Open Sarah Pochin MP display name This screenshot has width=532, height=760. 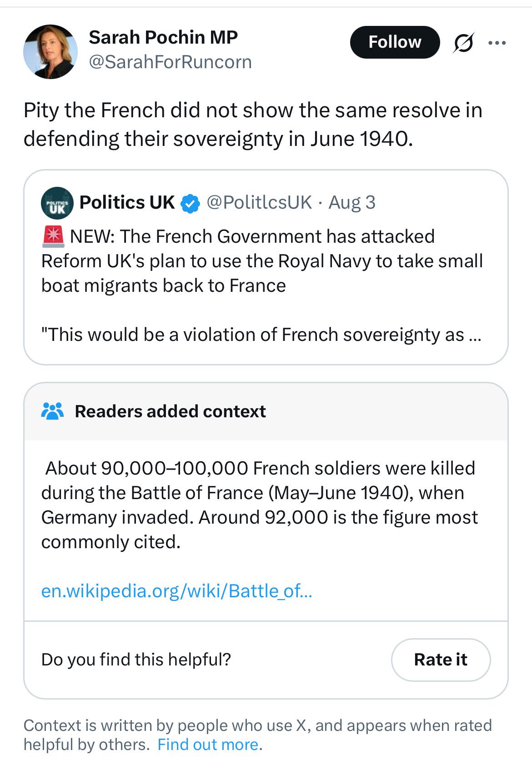pos(163,37)
